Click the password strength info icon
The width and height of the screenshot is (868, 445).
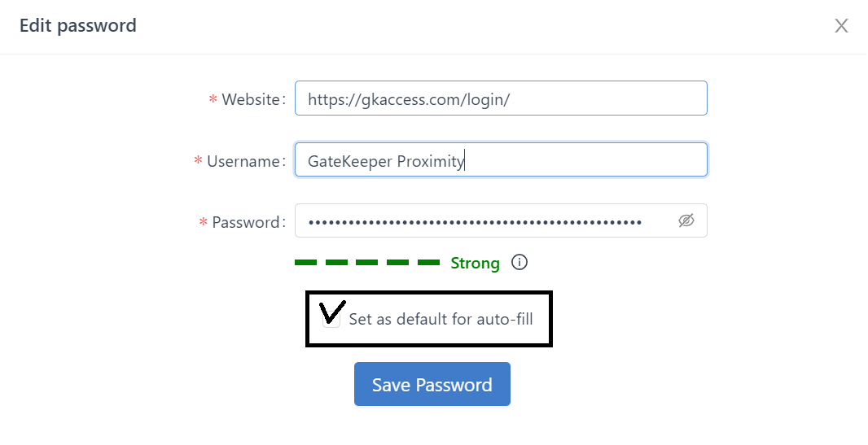coord(519,263)
